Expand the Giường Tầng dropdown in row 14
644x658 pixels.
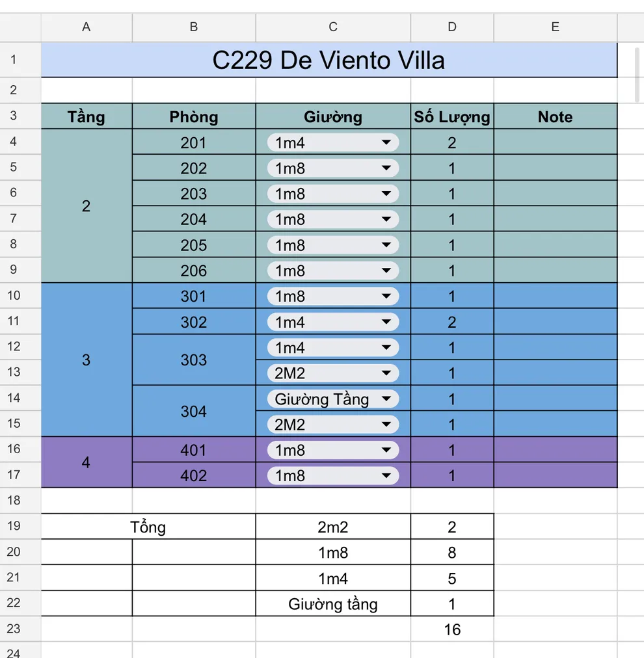pyautogui.click(x=386, y=399)
